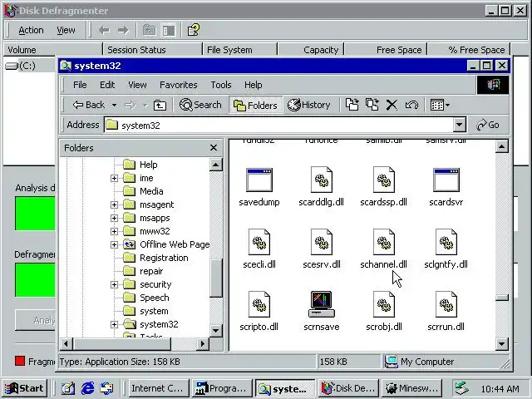The height and width of the screenshot is (399, 532).
Task: Click the Show Desktop quick launch icon
Action: click(x=68, y=388)
